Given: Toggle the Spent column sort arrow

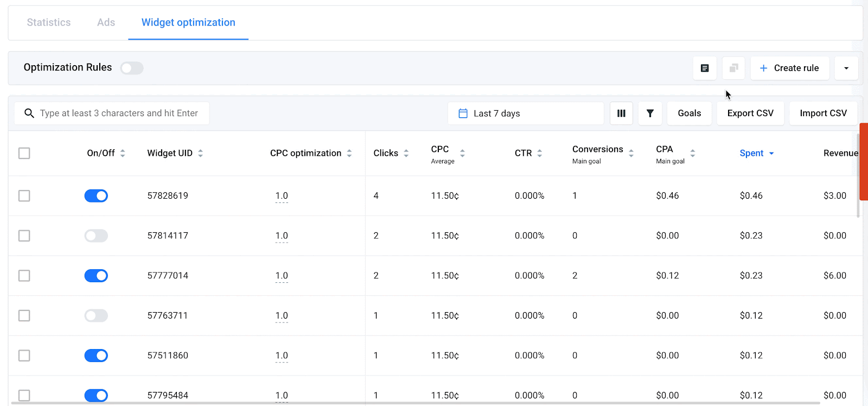Looking at the screenshot, I should pyautogui.click(x=771, y=154).
